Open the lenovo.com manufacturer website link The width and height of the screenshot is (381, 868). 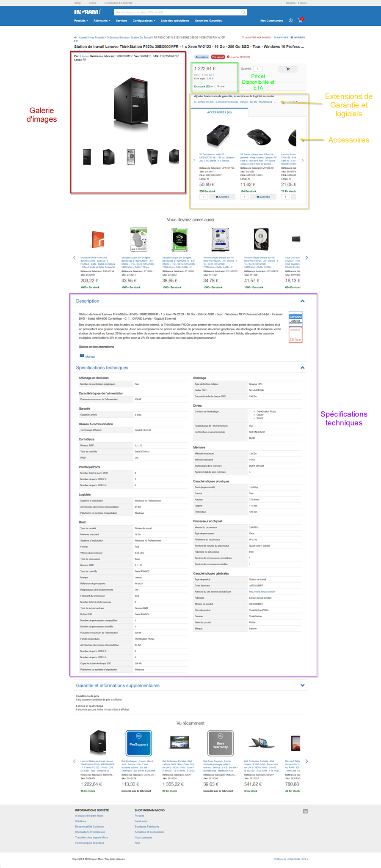coord(262,591)
